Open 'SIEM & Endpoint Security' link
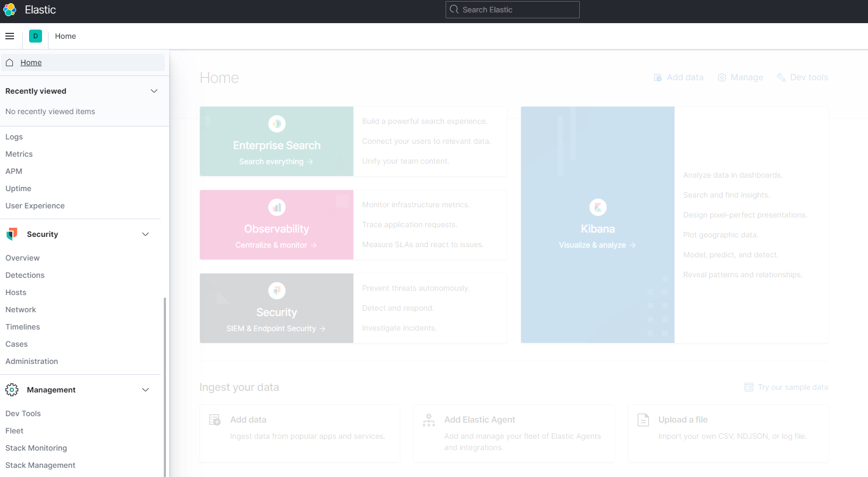 point(276,328)
